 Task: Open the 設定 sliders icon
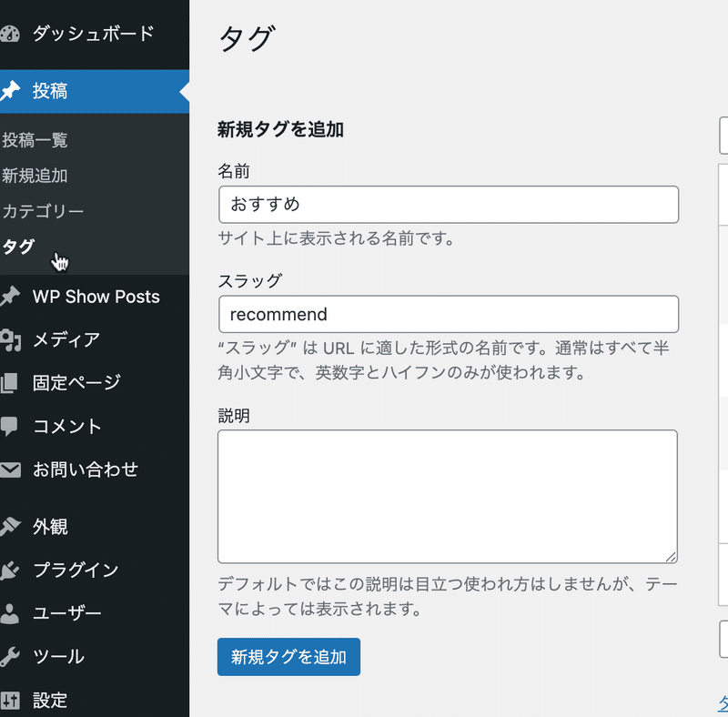click(x=10, y=701)
